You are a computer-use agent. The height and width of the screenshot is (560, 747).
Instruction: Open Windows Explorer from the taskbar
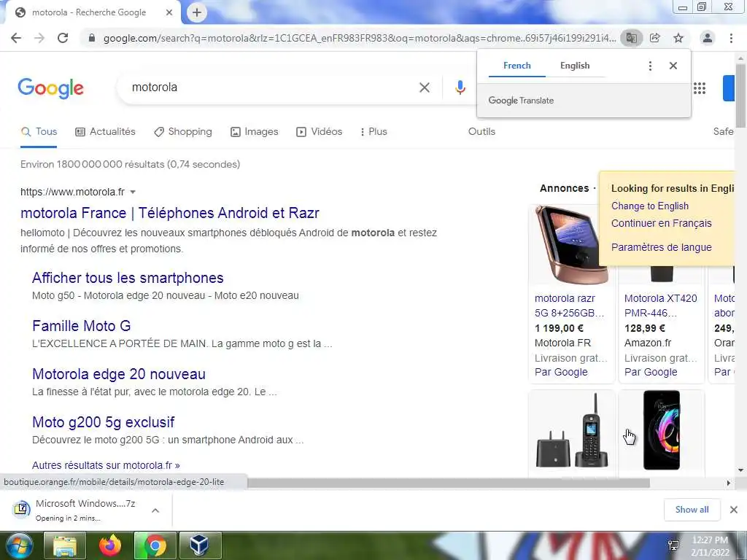point(64,545)
